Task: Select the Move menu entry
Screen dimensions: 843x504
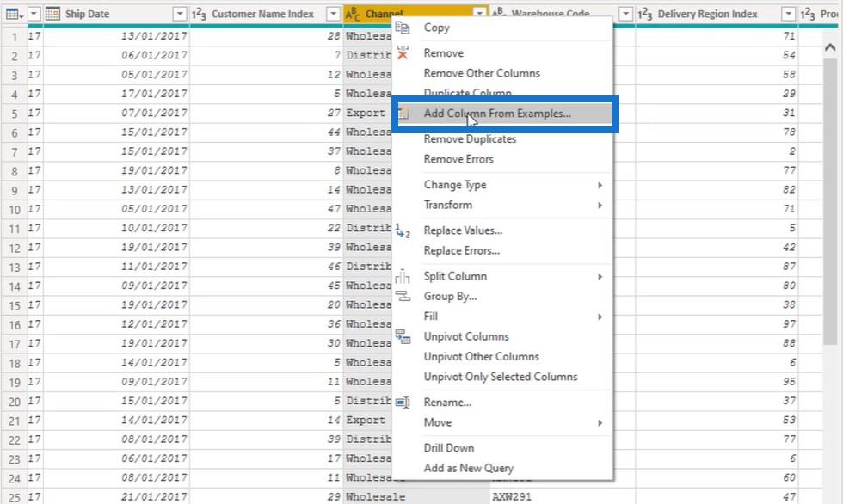Action: coord(437,422)
